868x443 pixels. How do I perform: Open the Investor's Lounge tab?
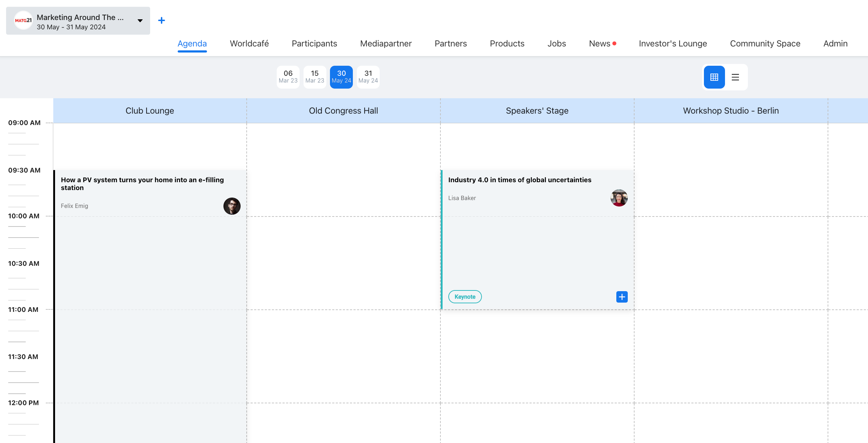(x=673, y=44)
